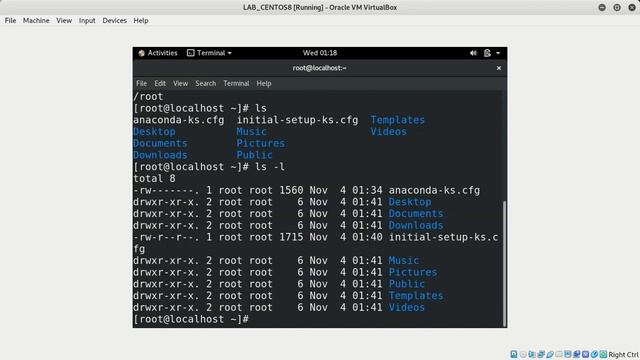Click 'Videos' in the ls -l listing
Screen dimensions: 640x360
click(x=407, y=307)
